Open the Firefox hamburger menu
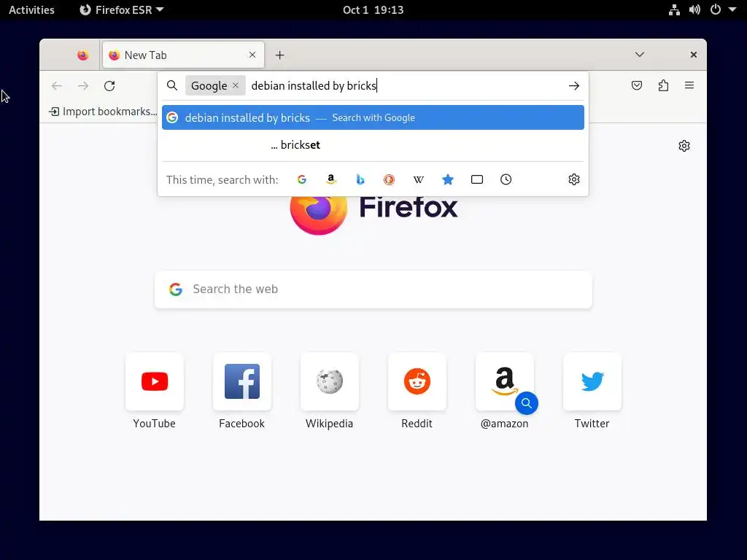This screenshot has height=560, width=747. tap(689, 86)
